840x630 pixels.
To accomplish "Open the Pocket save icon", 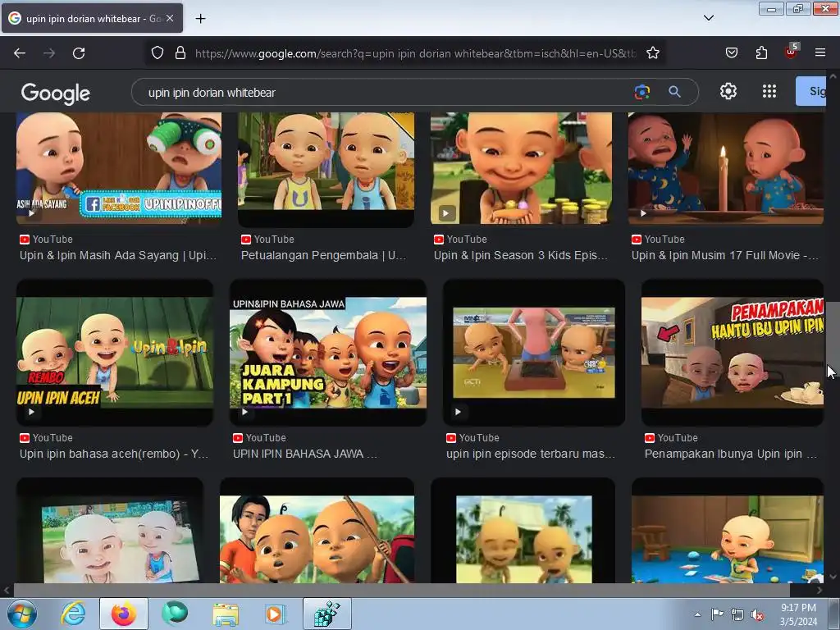I will (x=731, y=53).
